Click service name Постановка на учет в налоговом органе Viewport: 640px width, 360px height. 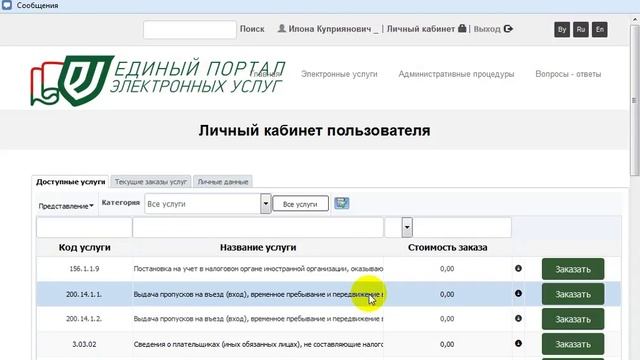(258, 269)
